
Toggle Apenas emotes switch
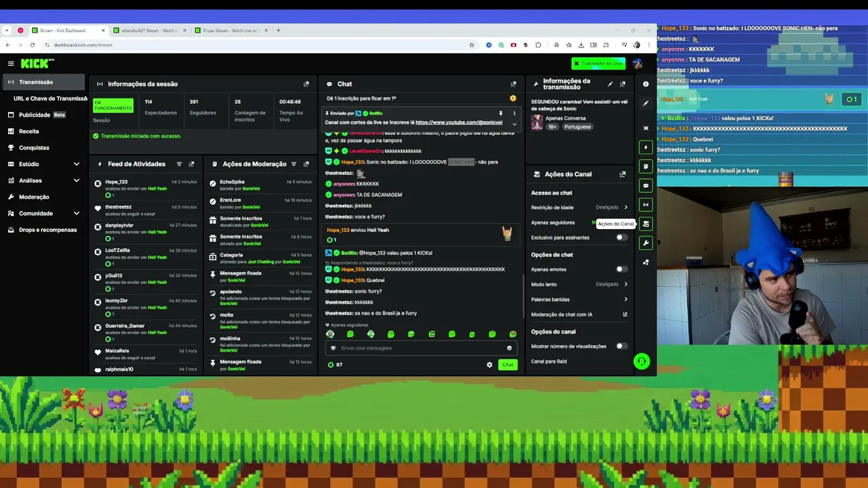click(x=620, y=270)
